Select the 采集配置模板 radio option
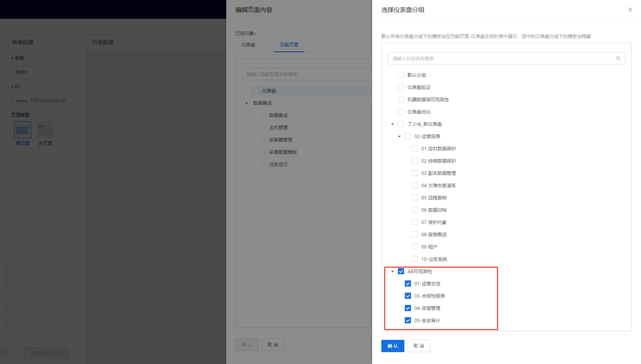Screen dimensions: 641x364 pyautogui.click(x=263, y=152)
